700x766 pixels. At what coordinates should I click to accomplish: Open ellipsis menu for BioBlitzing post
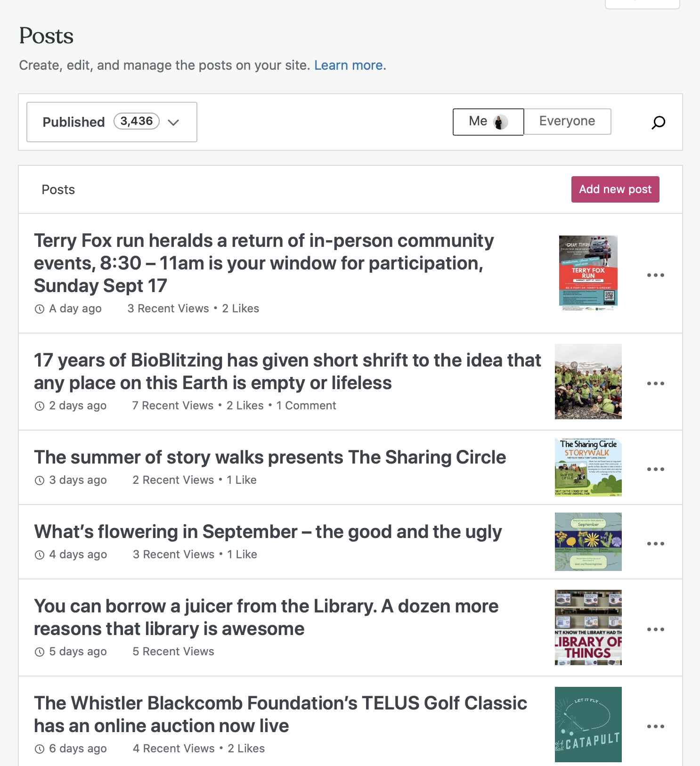[x=655, y=383]
